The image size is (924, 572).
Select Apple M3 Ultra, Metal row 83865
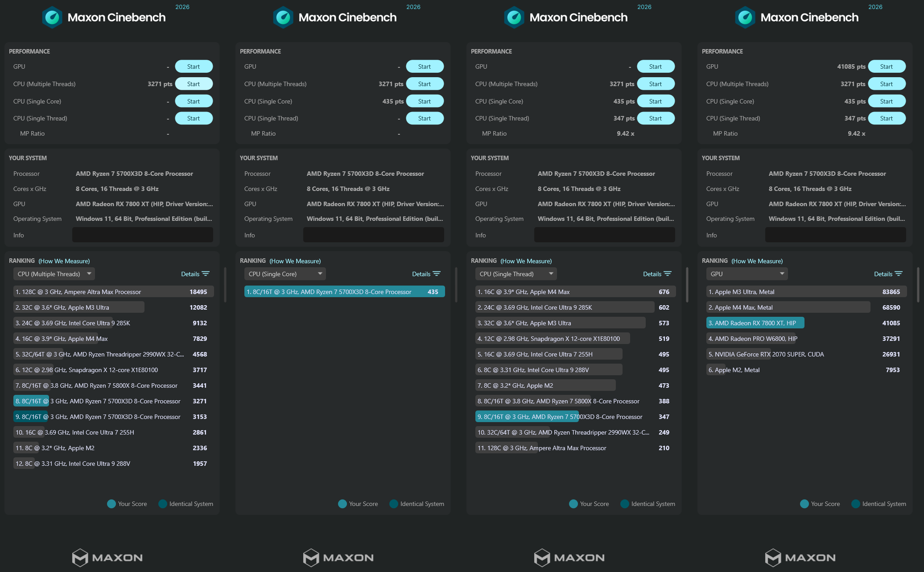click(807, 292)
